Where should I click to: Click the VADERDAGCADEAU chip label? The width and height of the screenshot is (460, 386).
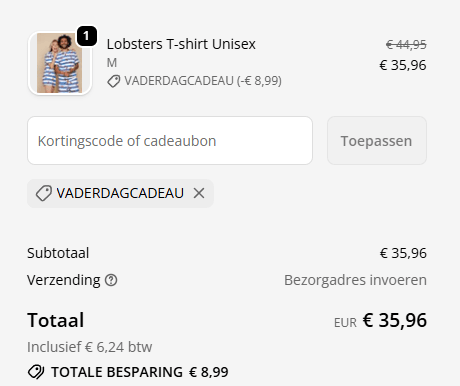[x=120, y=193]
